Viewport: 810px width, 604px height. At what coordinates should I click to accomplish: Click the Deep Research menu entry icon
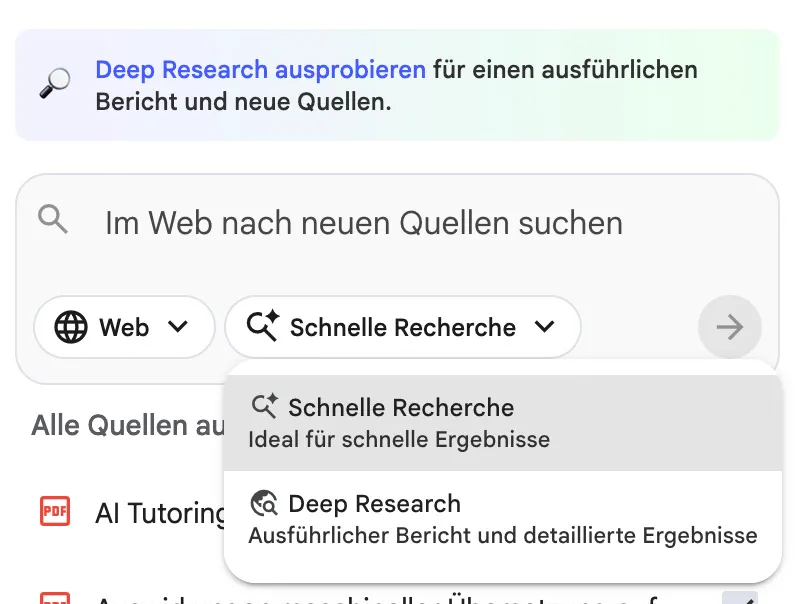264,503
